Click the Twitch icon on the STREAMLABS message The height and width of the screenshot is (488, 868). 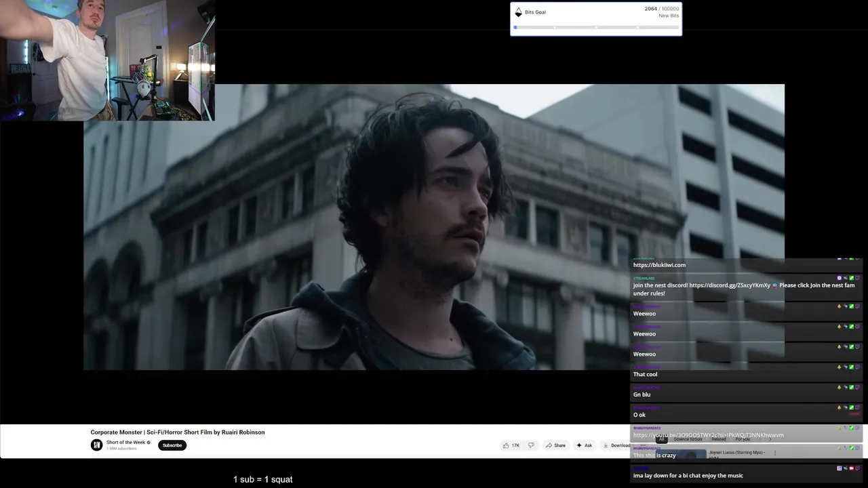(858, 278)
